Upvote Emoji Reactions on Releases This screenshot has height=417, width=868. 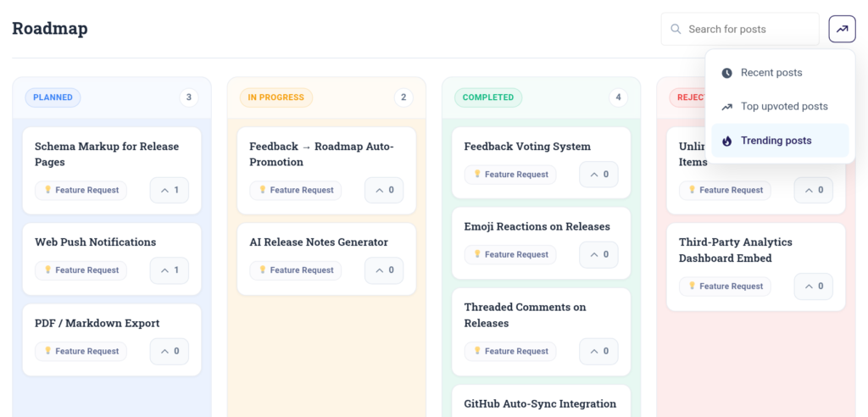click(599, 255)
